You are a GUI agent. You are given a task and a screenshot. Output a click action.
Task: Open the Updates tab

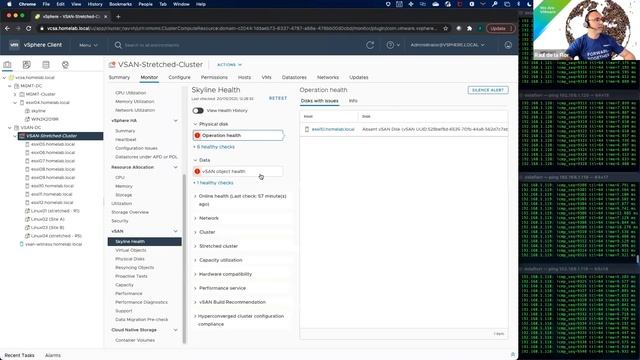(x=359, y=77)
